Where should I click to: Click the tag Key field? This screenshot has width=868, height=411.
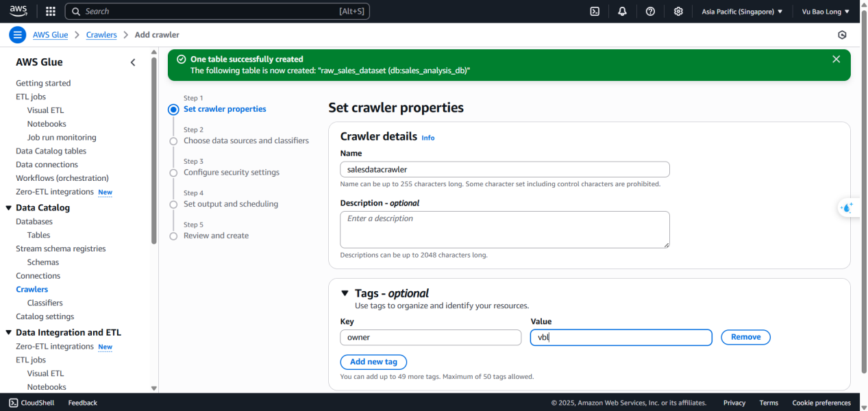point(431,337)
